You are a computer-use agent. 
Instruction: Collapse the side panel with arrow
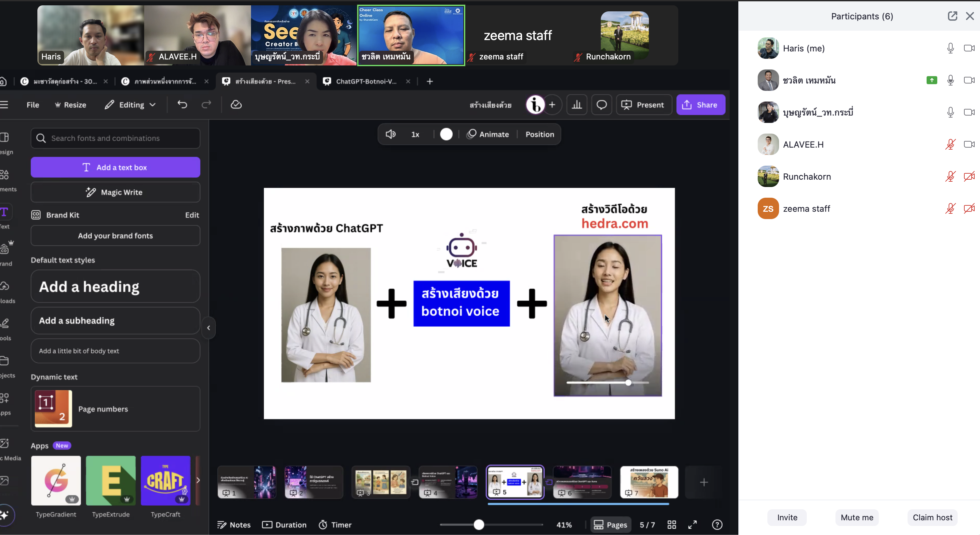click(209, 328)
